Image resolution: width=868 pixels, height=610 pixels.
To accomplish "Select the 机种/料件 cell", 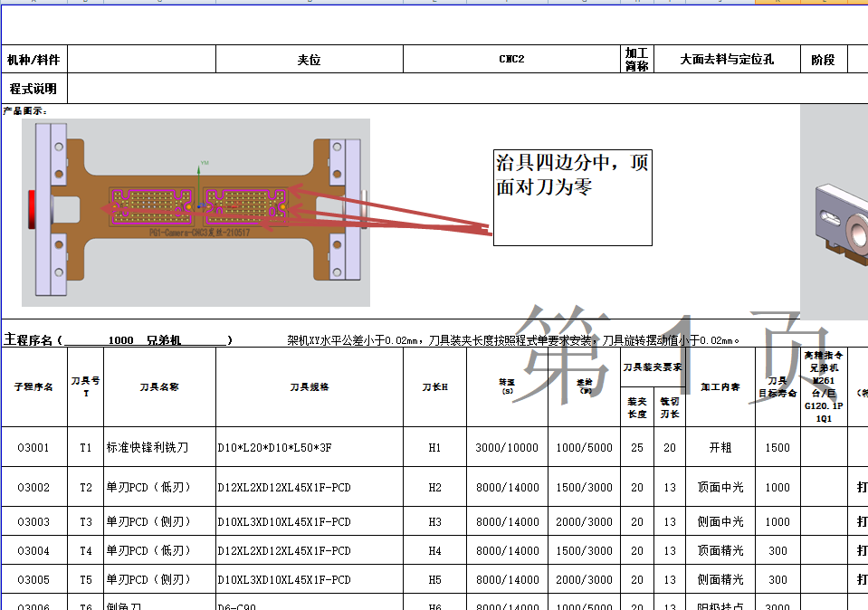I will pyautogui.click(x=34, y=58).
